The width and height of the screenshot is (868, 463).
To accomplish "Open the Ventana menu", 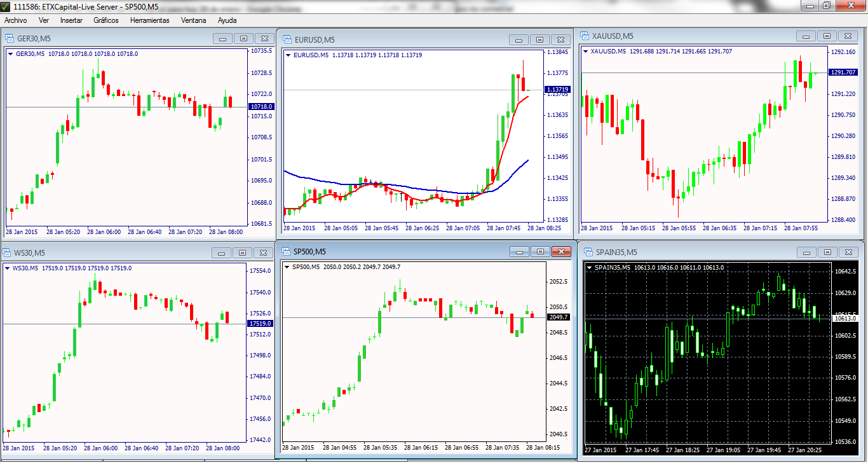I will tap(193, 20).
